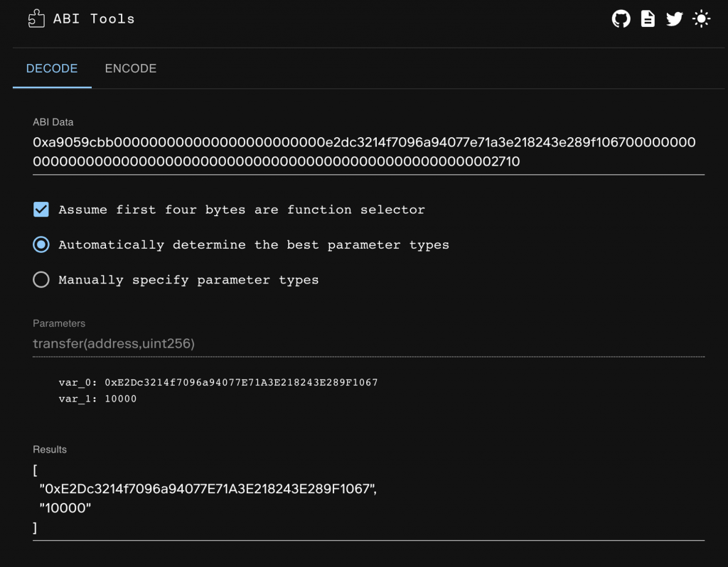Uncheck 'Assume first four bytes are function selector'
728x567 pixels.
[x=41, y=210]
